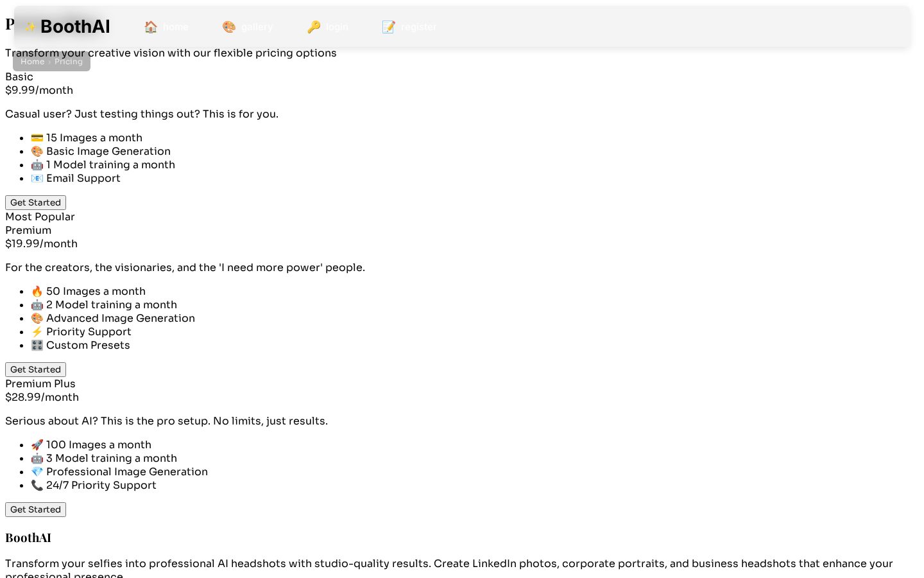Click the credit card icon beside 15 Images
Viewport: 924px width, 578px height.
coord(37,137)
